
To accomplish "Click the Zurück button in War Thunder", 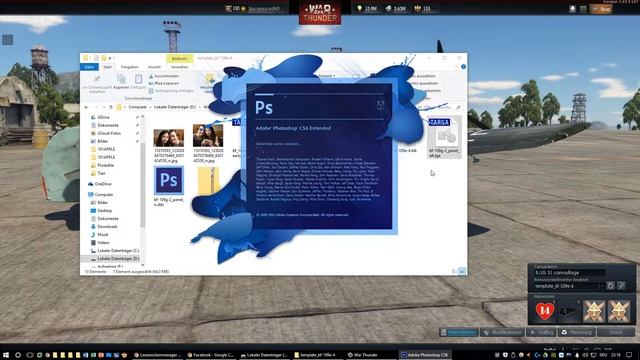I will tap(616, 332).
